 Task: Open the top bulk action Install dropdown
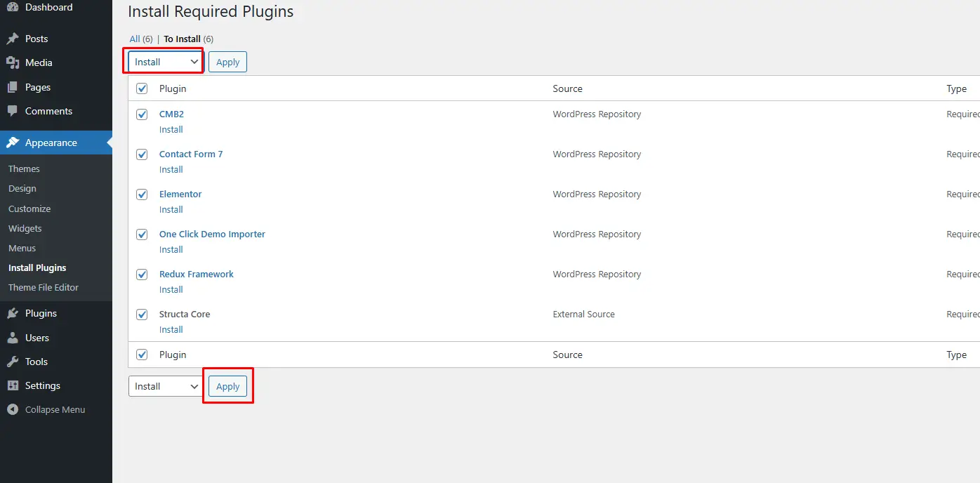pos(166,62)
